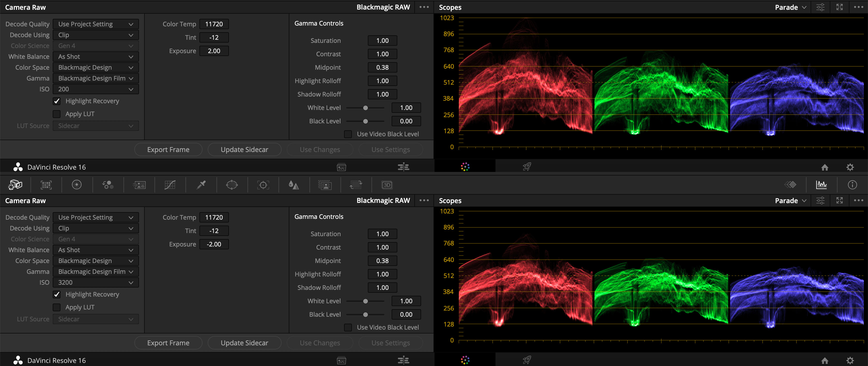Adjust Black Level slider in ISO 200 panel
Viewport: 868px width, 366px height.
click(366, 121)
